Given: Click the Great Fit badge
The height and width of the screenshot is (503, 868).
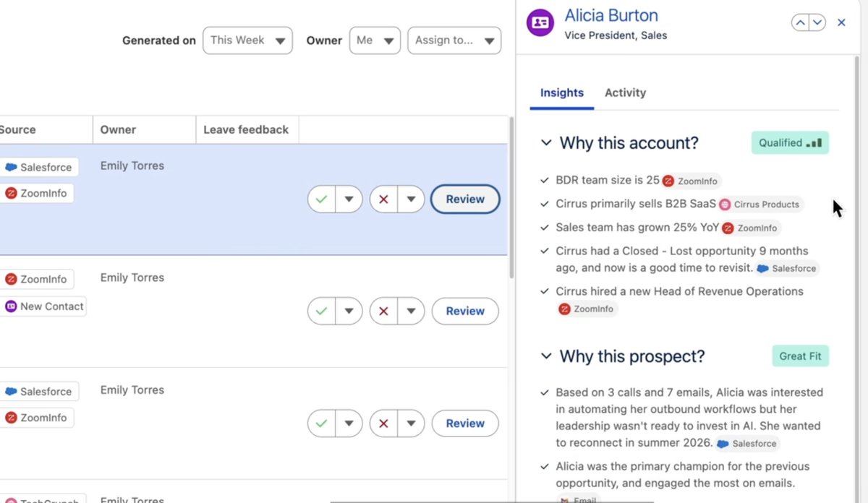Looking at the screenshot, I should (800, 356).
